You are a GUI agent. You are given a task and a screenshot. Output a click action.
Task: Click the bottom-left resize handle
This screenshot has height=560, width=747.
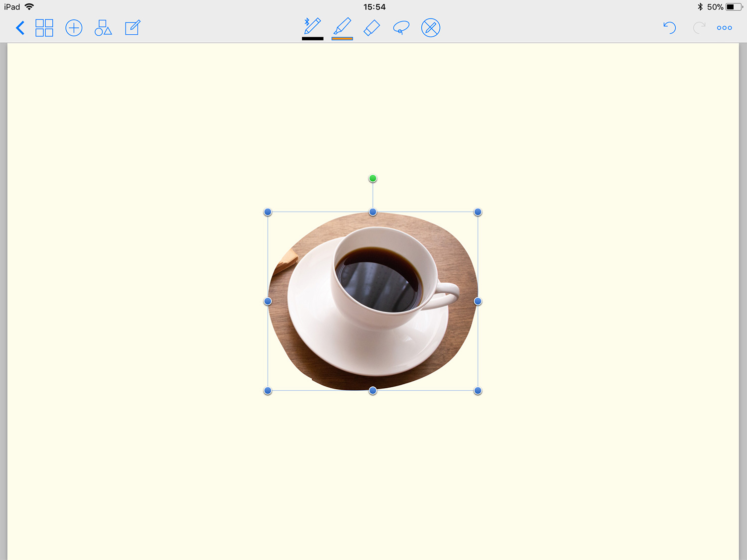pyautogui.click(x=268, y=391)
